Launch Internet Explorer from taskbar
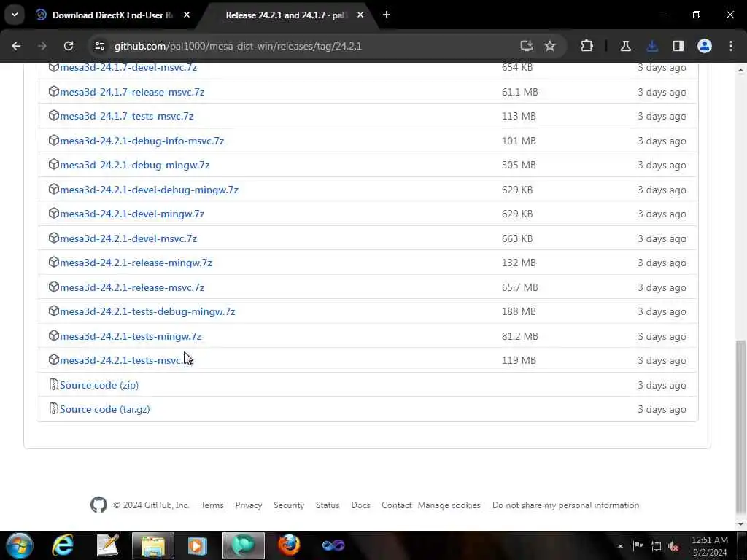747x560 pixels. coord(63,545)
